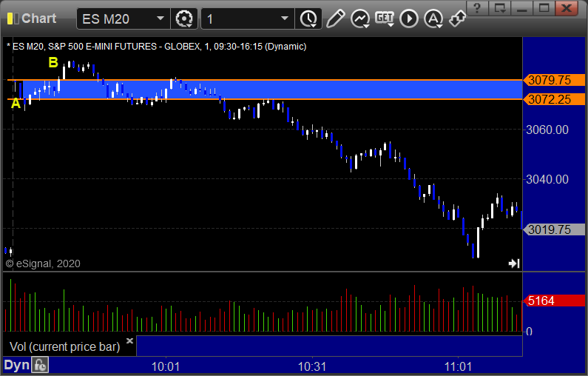Viewport: 588px width, 376px height.
Task: Click the eSignal, 2020 copyright text
Action: 43,263
